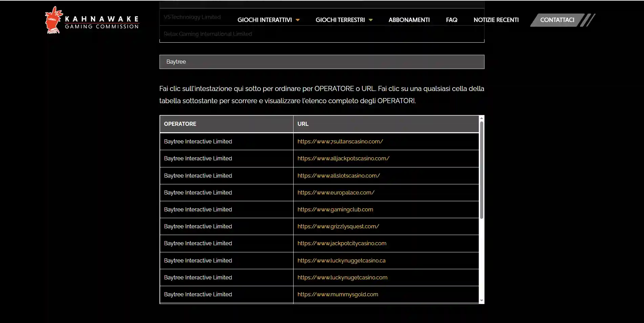Click the table's vertical scrollbar thumb
Image resolution: width=644 pixels, height=323 pixels.
pyautogui.click(x=481, y=170)
